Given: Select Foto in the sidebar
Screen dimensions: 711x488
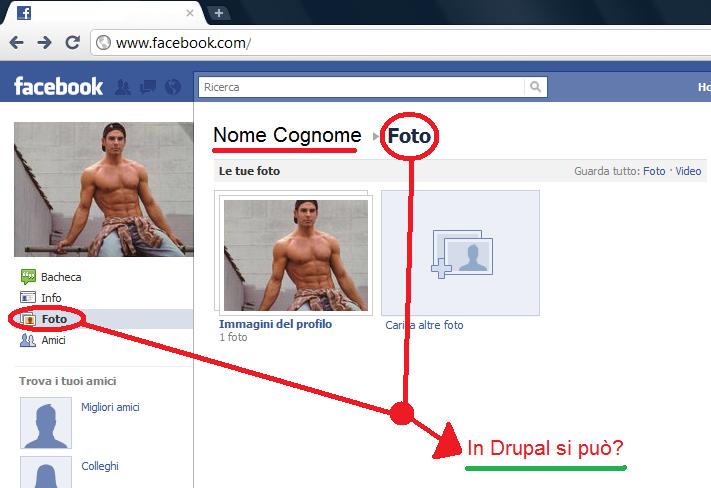Looking at the screenshot, I should 54,319.
